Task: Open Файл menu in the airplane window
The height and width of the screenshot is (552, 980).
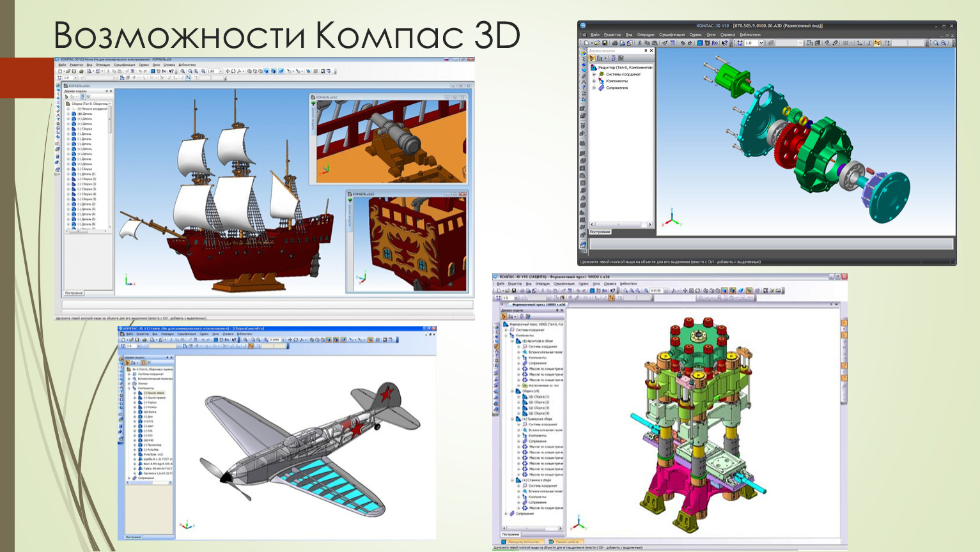Action: point(130,334)
